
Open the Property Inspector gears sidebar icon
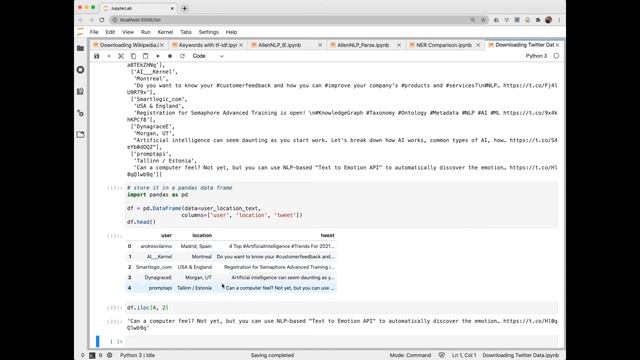click(80, 113)
